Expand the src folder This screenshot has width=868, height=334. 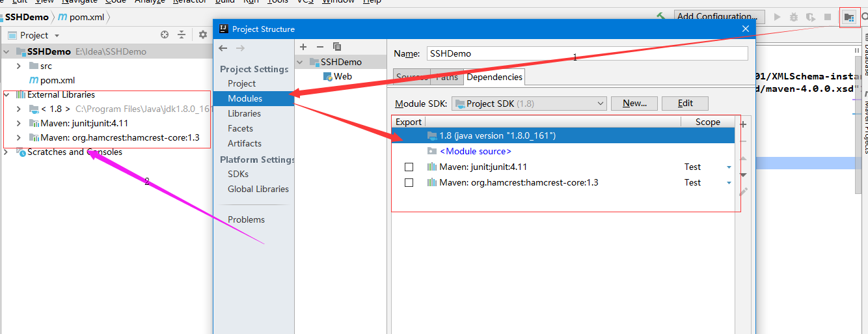[19, 66]
